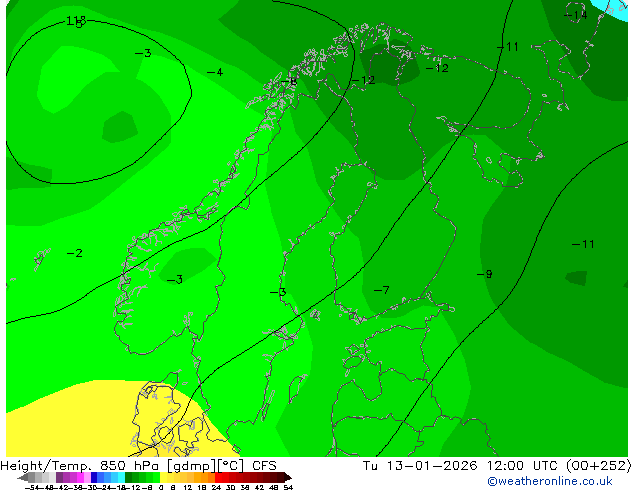Screen dimensions: 634x490
Task: Click the magenta swatch near legend -36
Action: coord(80,477)
